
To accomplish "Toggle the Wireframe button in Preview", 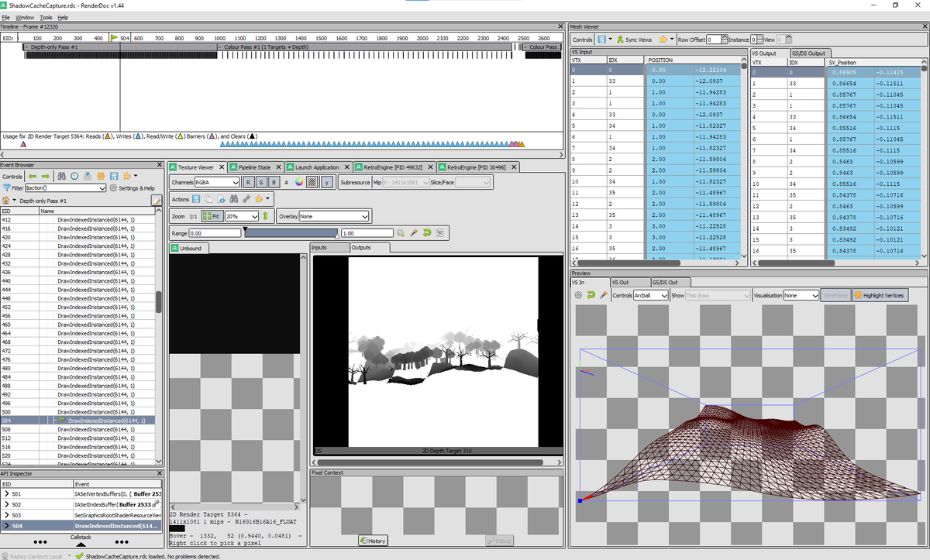I will click(835, 295).
